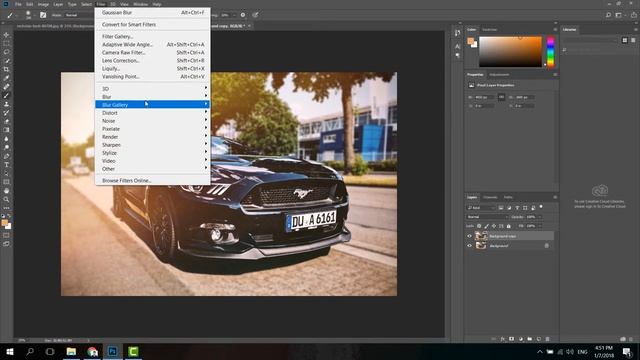Open the Photoshop taskbar icon
640x360 pixels.
(112, 351)
